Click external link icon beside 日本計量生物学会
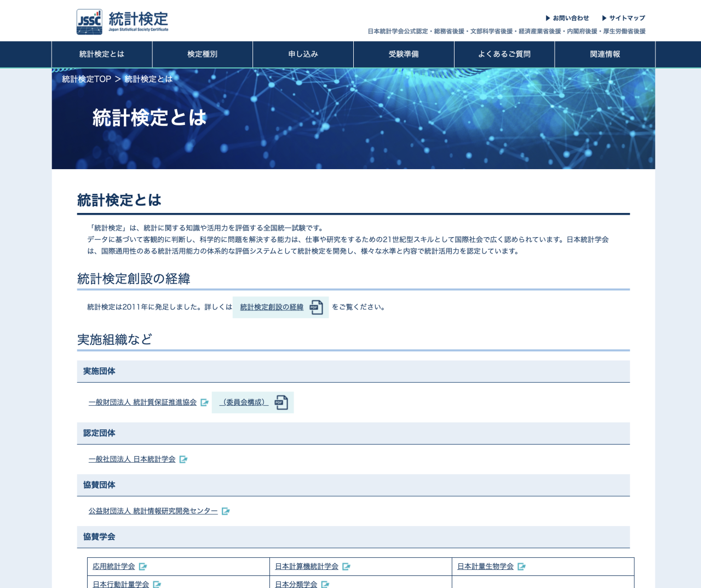 (521, 567)
